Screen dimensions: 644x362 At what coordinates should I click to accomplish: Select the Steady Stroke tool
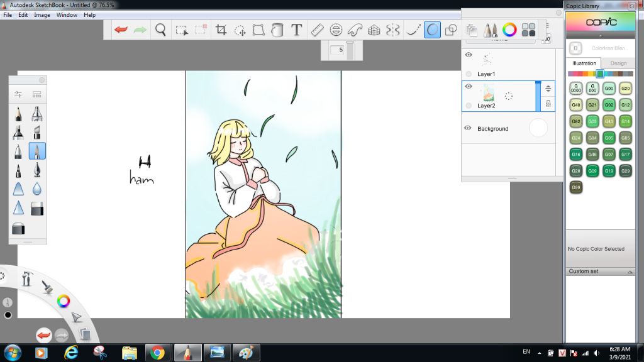click(413, 30)
